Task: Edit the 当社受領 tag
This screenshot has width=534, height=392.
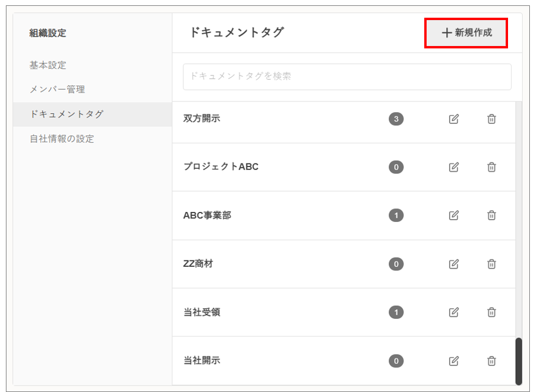Action: point(454,312)
